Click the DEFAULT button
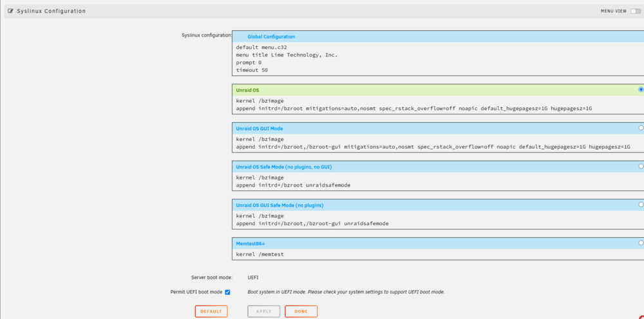 click(x=211, y=312)
